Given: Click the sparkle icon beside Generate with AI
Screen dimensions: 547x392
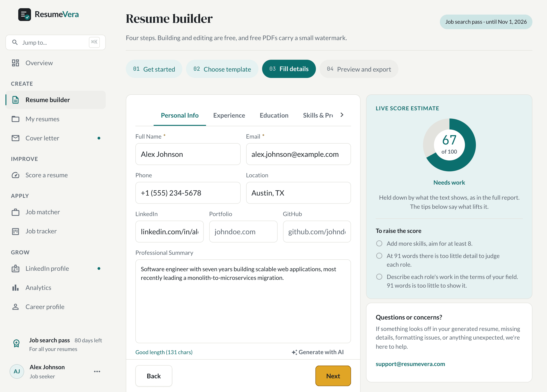Looking at the screenshot, I should coord(294,352).
